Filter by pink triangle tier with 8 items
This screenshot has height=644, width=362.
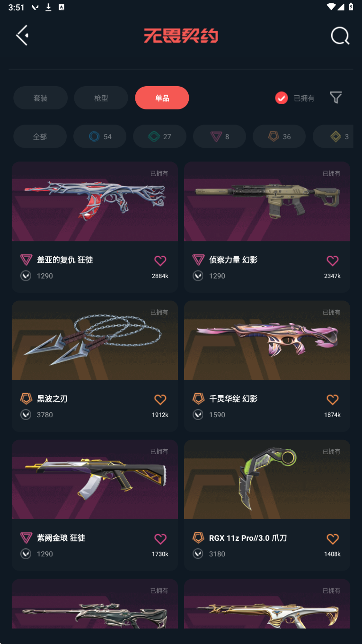click(220, 136)
